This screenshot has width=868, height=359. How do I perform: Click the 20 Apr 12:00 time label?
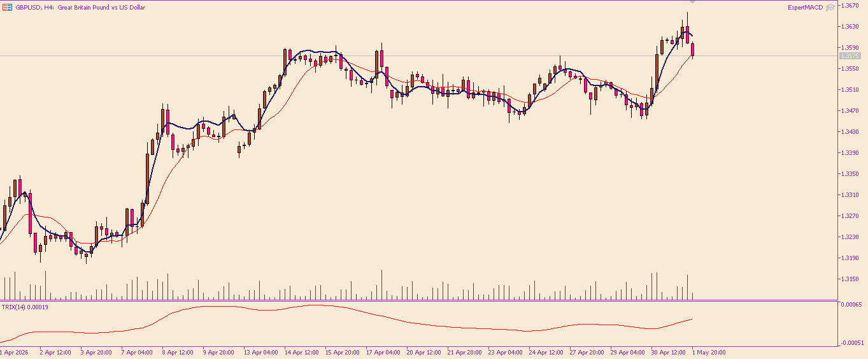[x=424, y=352]
